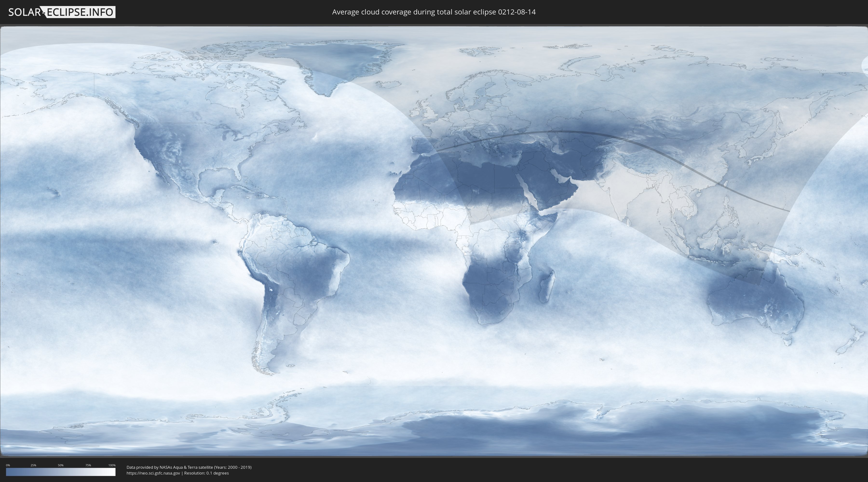Image resolution: width=868 pixels, height=482 pixels.
Task: Click the SOLAR-ECLIPSE.INFO logo
Action: coord(62,12)
